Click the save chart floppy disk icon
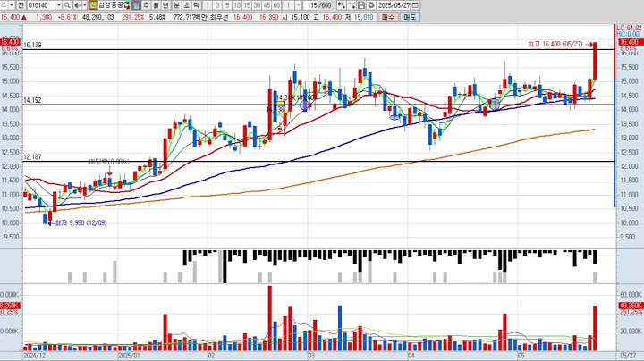 click(361, 5)
